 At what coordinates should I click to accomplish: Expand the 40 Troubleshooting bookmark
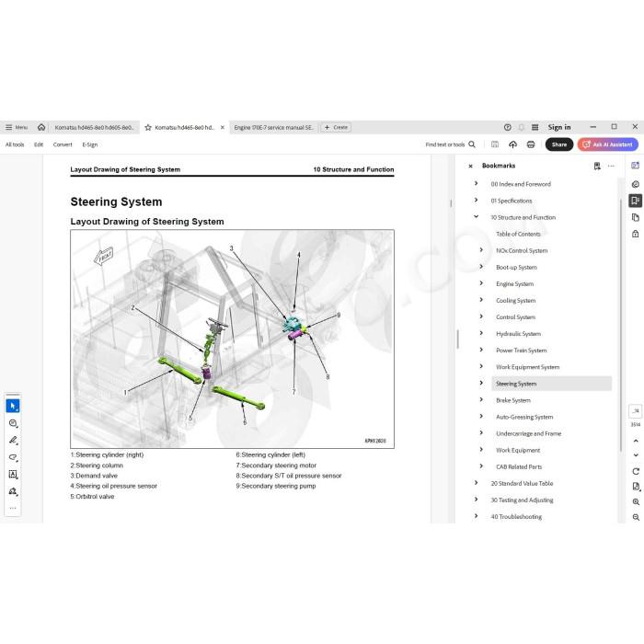pyautogui.click(x=476, y=516)
